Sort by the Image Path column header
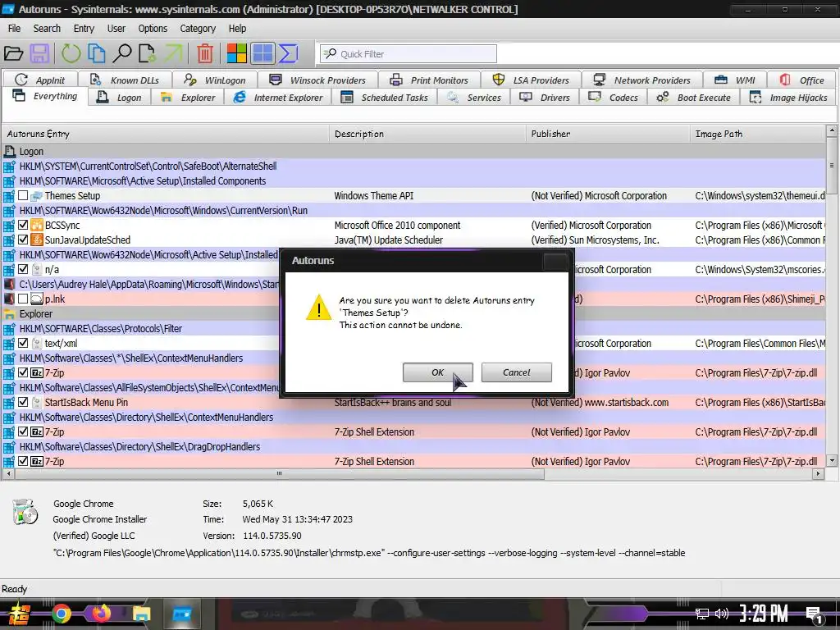 pyautogui.click(x=758, y=134)
